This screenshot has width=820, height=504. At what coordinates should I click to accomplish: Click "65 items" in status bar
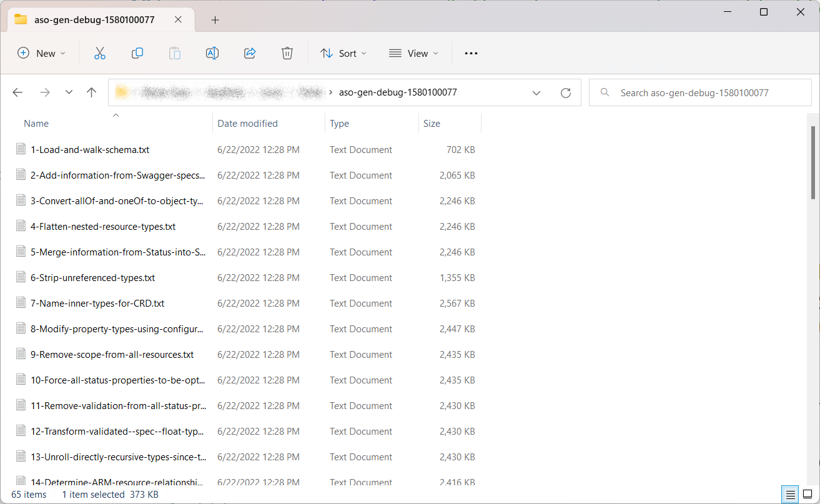(x=29, y=495)
